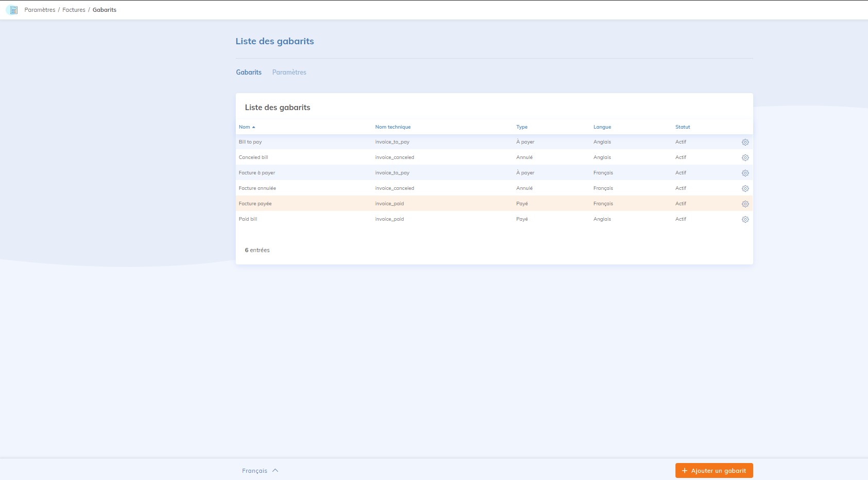Select the Paid bill template name

248,219
